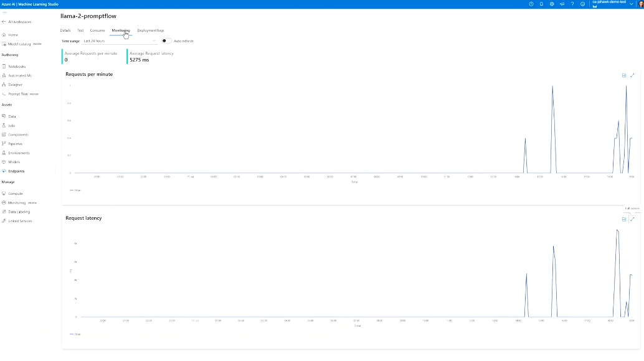Expand Request latency chart full screen
644x361 pixels.
633,220
